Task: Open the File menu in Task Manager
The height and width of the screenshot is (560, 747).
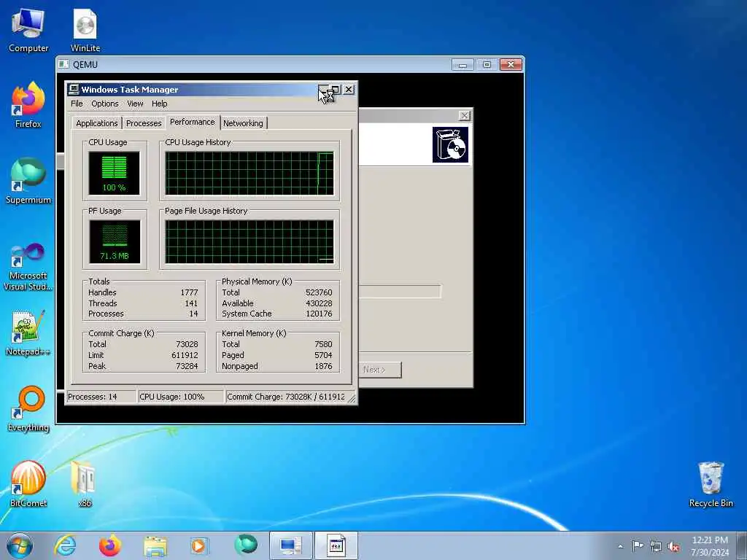Action: point(77,104)
